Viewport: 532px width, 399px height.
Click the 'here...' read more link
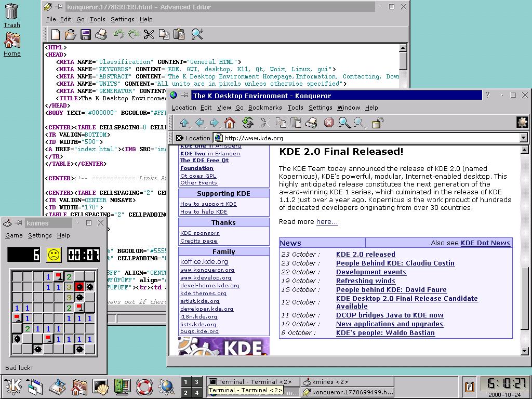coord(326,221)
